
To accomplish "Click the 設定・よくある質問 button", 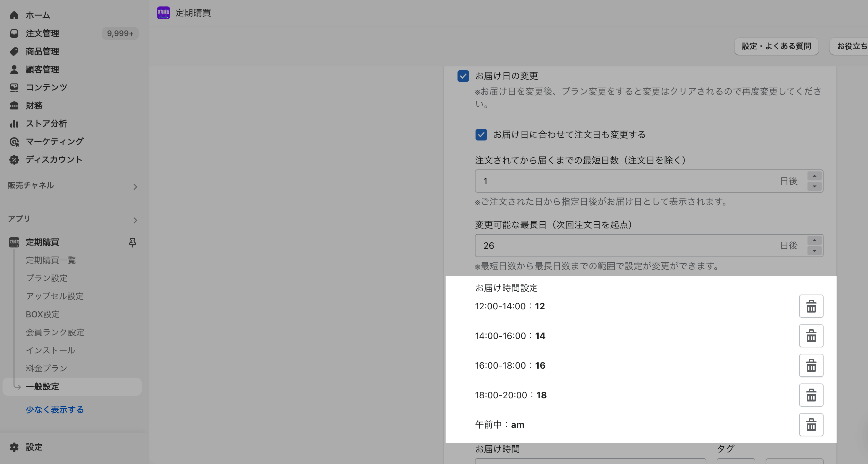I will coord(776,46).
